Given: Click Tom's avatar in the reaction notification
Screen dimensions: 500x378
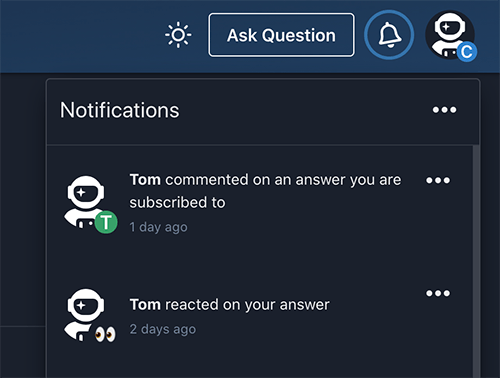Looking at the screenshot, I should coord(86,315).
